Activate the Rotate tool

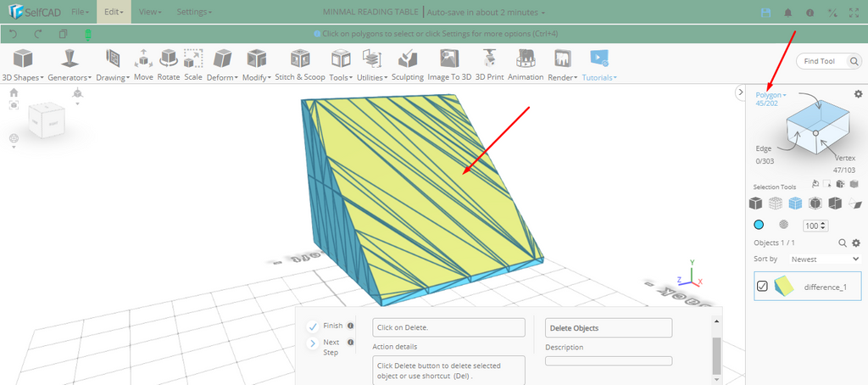(x=169, y=64)
